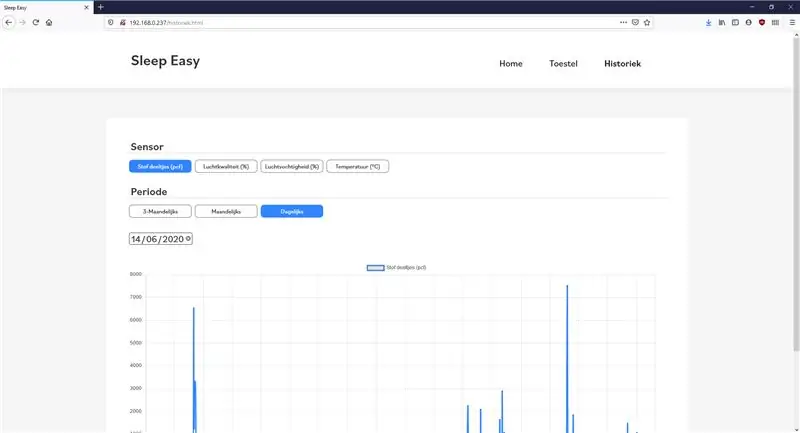Select the Temperatuur (°C) sensor
This screenshot has width=800, height=433.
(358, 166)
